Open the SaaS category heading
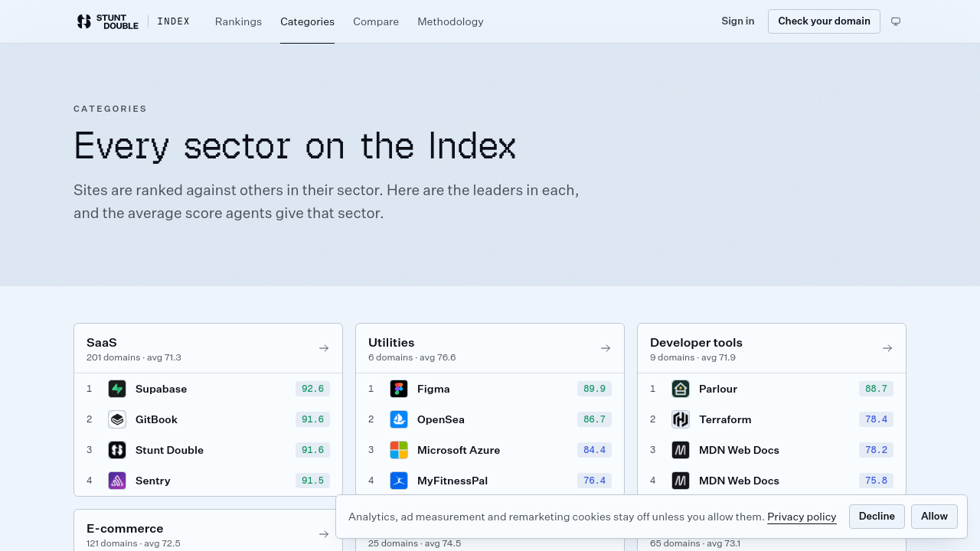Screen dimensions: 980x551 tap(102, 343)
